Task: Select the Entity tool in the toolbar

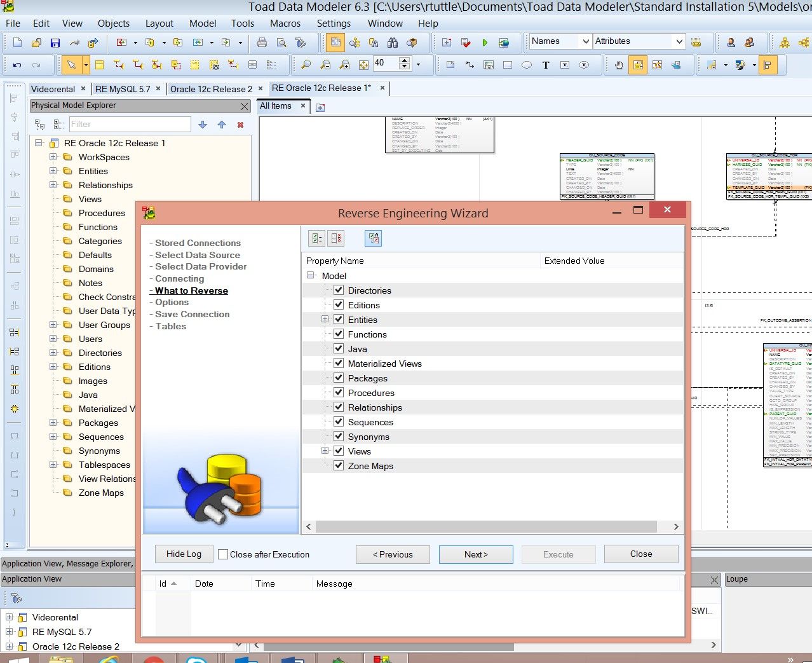Action: click(x=100, y=65)
